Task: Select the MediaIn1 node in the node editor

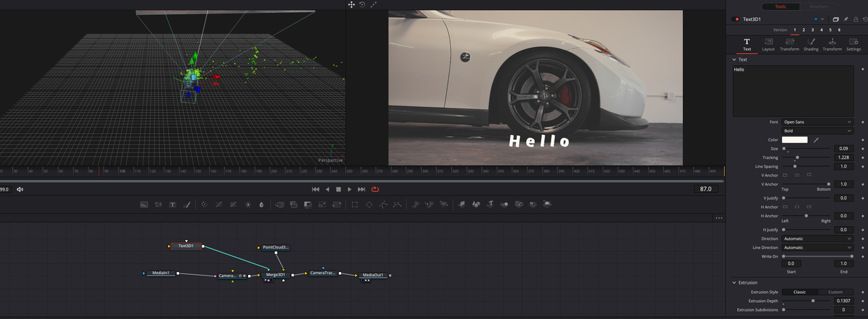Action: pos(161,273)
